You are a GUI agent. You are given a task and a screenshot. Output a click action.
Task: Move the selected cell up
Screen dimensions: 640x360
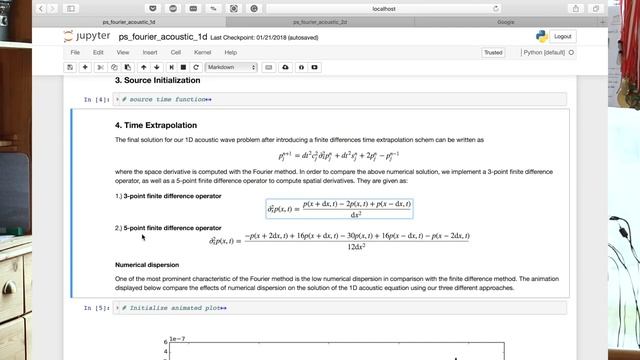144,67
